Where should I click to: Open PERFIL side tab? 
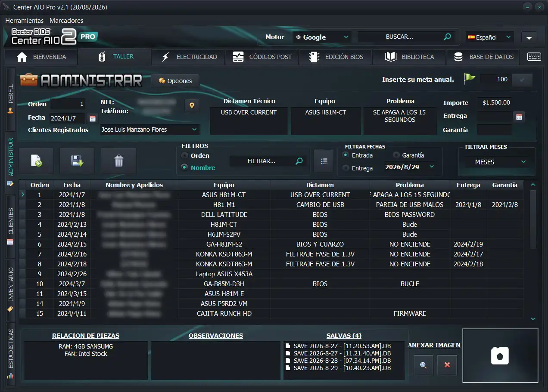tap(10, 99)
